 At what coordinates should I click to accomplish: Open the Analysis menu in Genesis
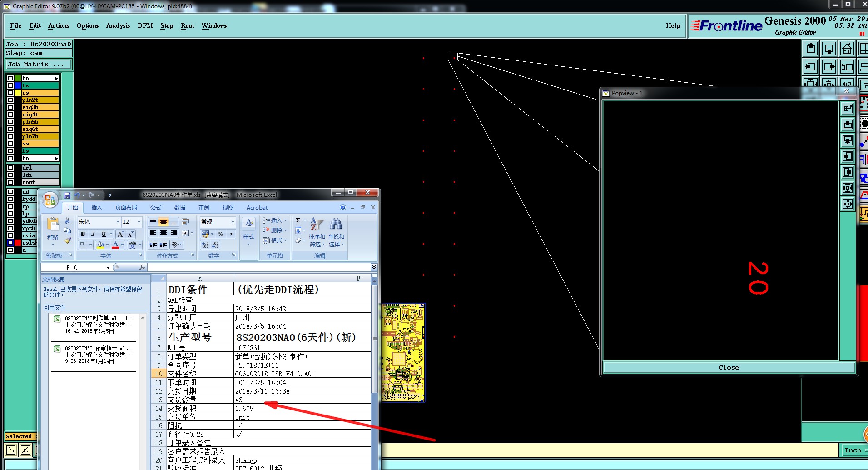pos(118,25)
